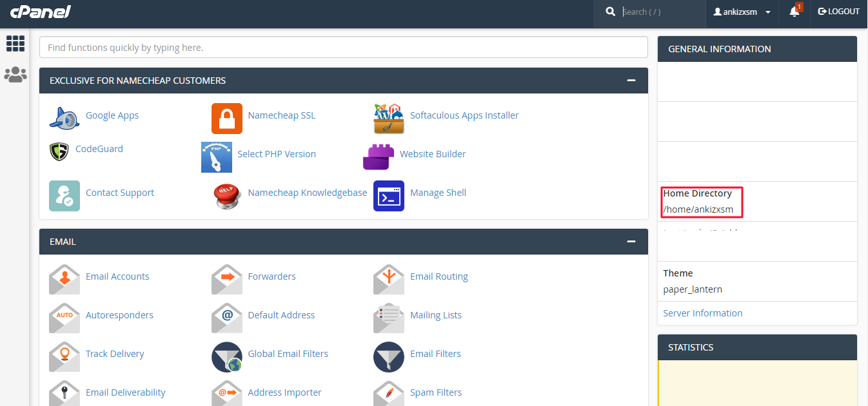The image size is (868, 406).
Task: Collapse the Email section
Action: [x=631, y=242]
